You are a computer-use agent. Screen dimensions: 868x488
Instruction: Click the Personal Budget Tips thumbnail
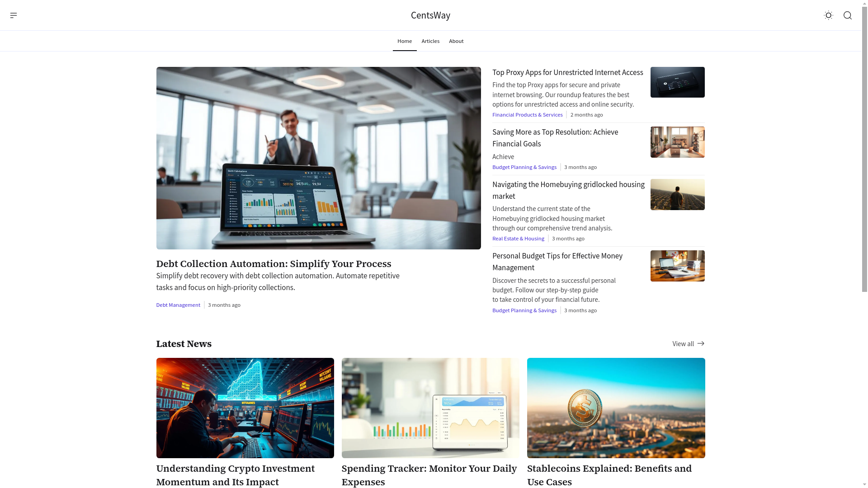tap(677, 266)
